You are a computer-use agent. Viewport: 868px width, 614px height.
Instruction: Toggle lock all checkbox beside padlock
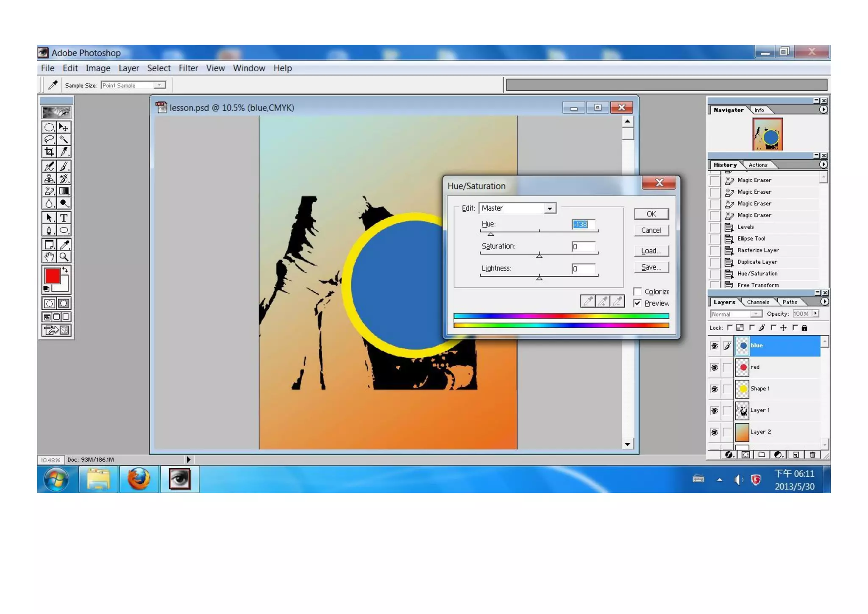point(795,328)
